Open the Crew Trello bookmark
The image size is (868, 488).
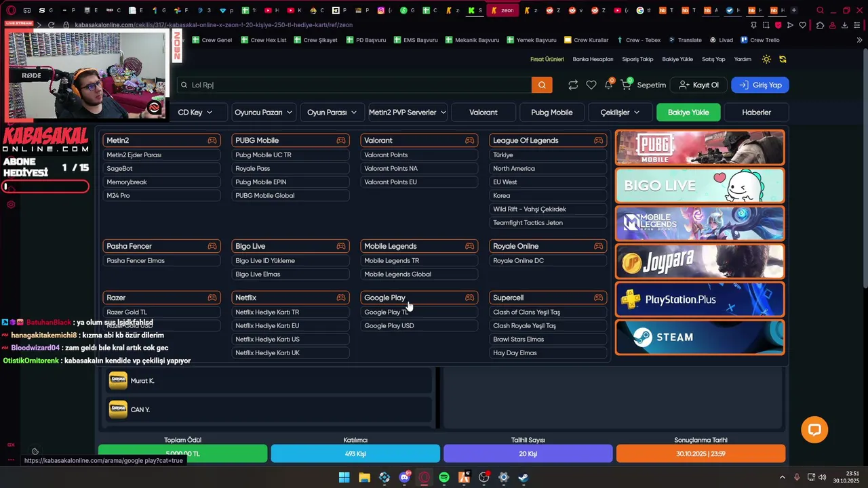click(x=759, y=40)
